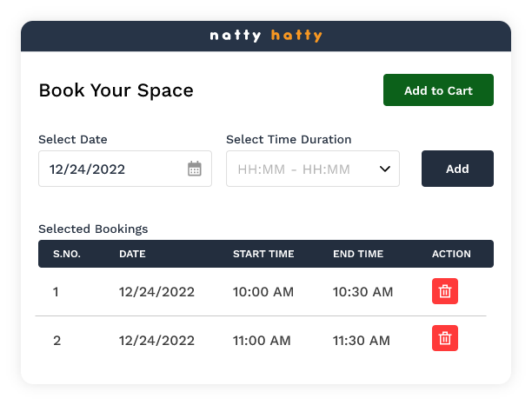Click the 10:00 AM start time cell
Viewport: 532px width, 405px height.
pyautogui.click(x=263, y=292)
